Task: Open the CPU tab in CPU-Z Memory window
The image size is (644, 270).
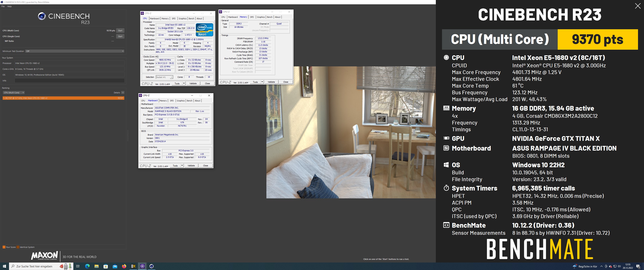Action: click(223, 17)
